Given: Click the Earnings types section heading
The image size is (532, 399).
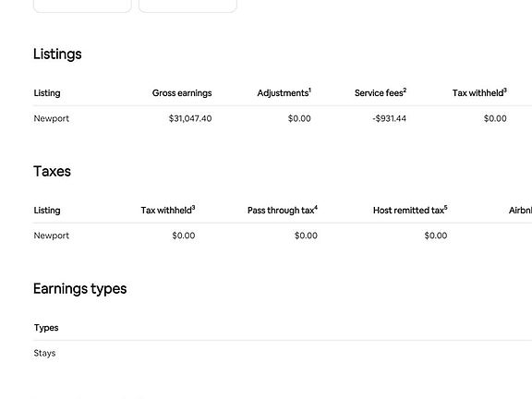Looking at the screenshot, I should coord(80,289).
